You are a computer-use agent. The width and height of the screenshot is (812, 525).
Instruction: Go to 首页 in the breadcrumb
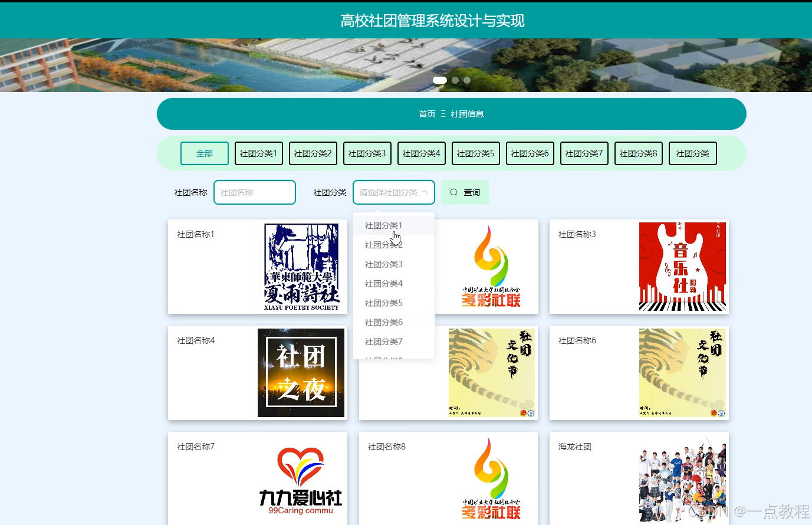(427, 114)
